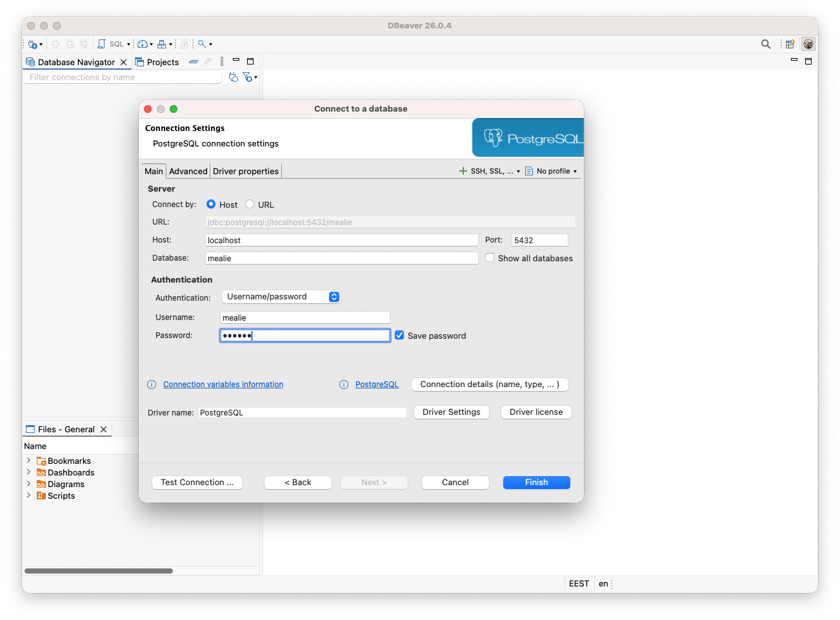
Task: Switch to the Advanced tab
Action: tap(188, 171)
